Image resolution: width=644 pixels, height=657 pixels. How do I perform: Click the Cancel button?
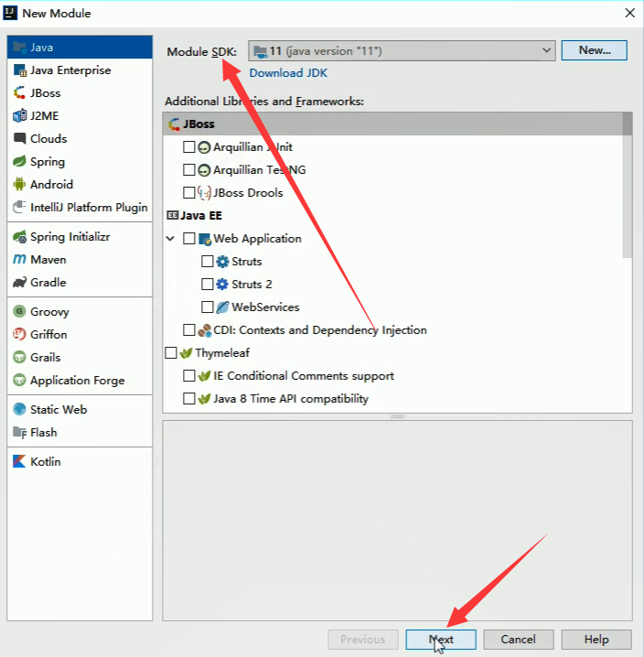point(519,640)
